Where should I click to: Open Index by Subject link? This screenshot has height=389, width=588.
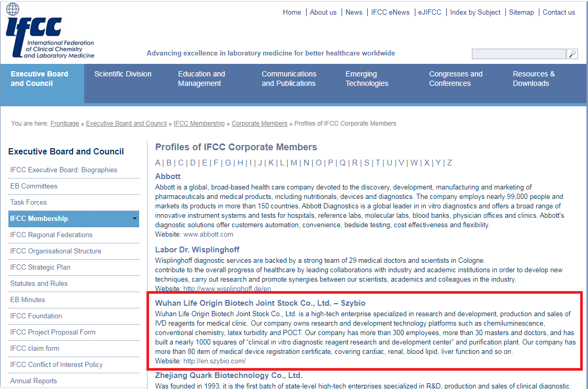475,13
